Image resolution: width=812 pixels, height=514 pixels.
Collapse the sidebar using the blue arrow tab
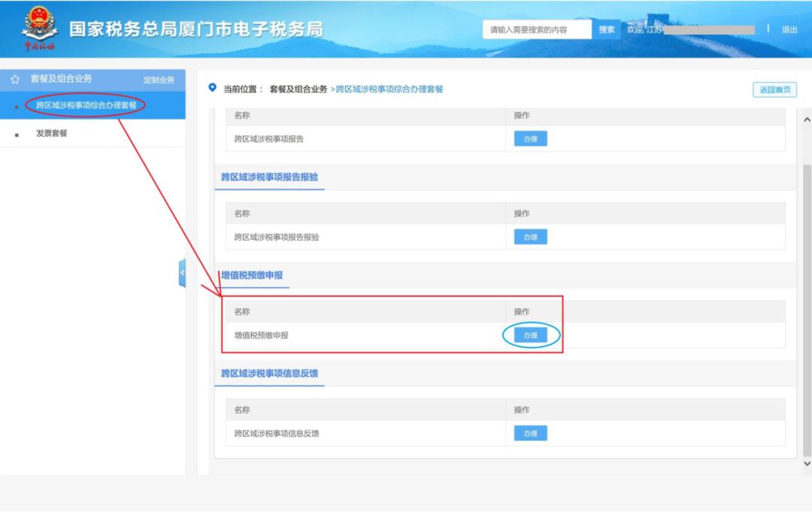[180, 273]
